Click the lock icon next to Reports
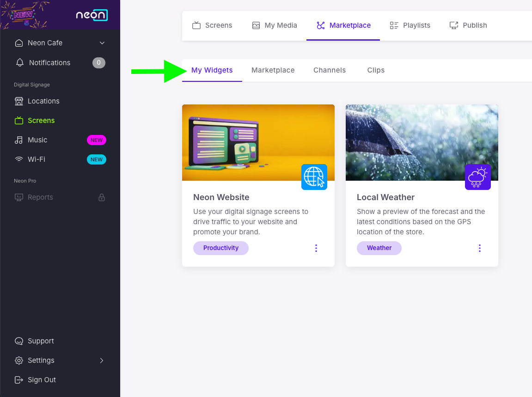The width and height of the screenshot is (532, 397). click(x=102, y=197)
